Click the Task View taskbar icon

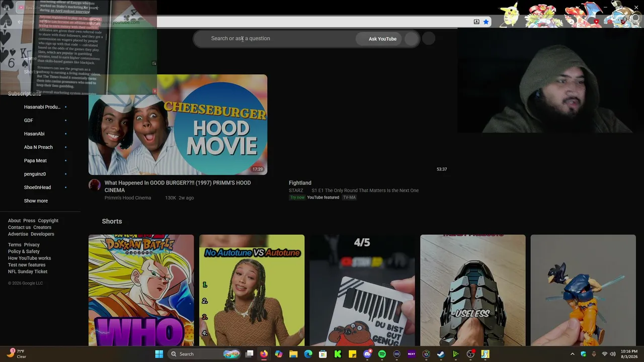(x=249, y=354)
